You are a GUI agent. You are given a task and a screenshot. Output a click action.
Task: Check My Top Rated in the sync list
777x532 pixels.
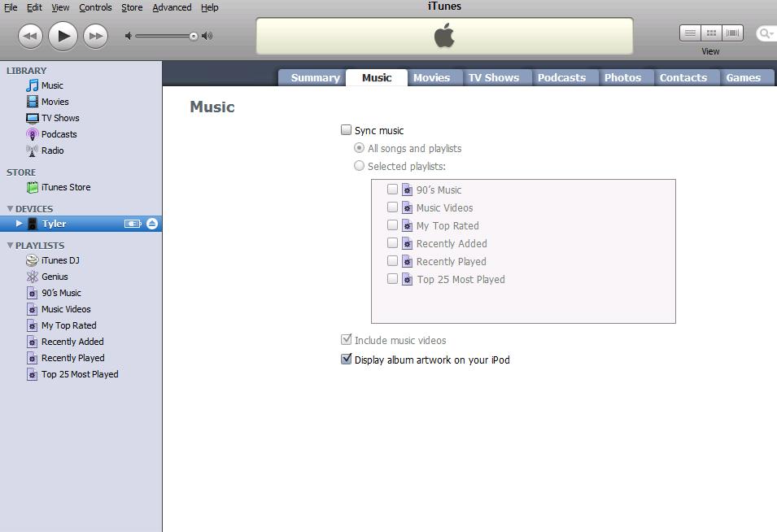click(x=392, y=225)
